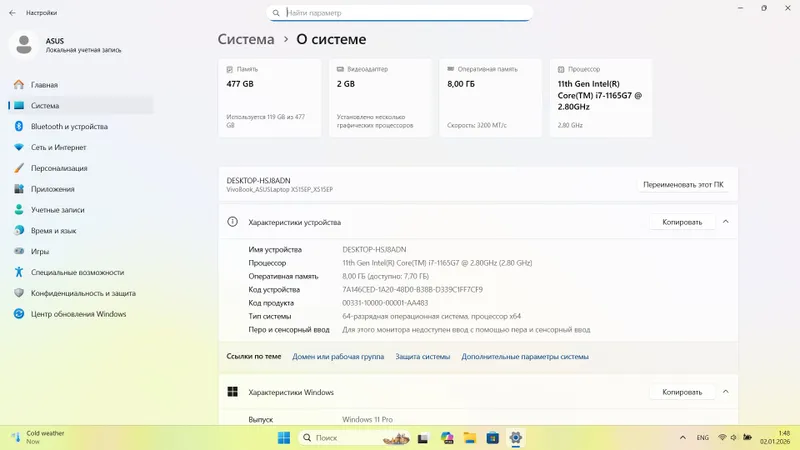Open Task View on the taskbar

pyautogui.click(x=423, y=438)
